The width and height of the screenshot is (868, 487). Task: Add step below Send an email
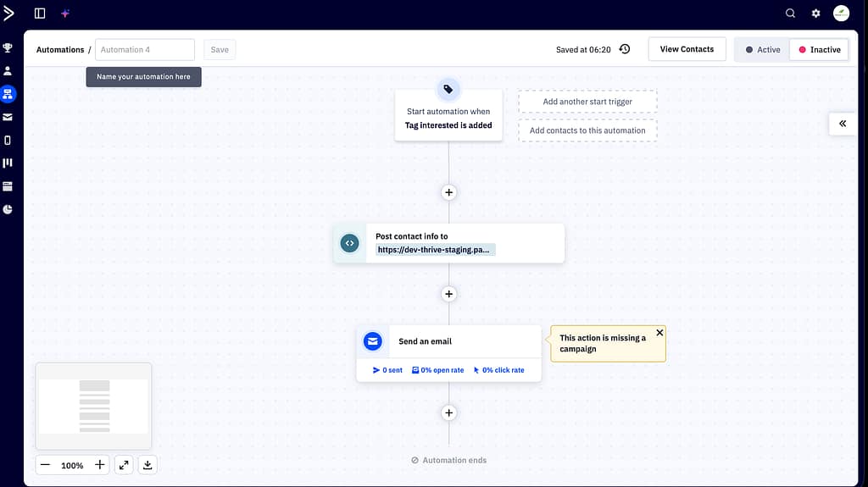pyautogui.click(x=448, y=413)
